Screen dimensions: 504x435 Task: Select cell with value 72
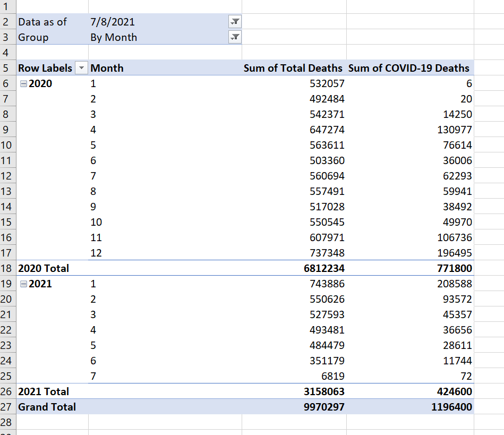coord(410,376)
